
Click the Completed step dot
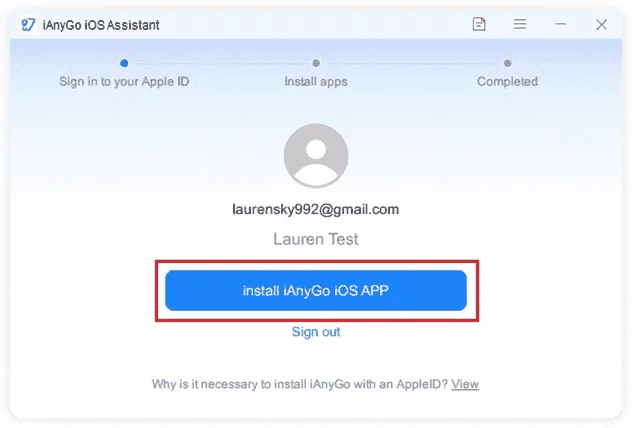[x=507, y=63]
